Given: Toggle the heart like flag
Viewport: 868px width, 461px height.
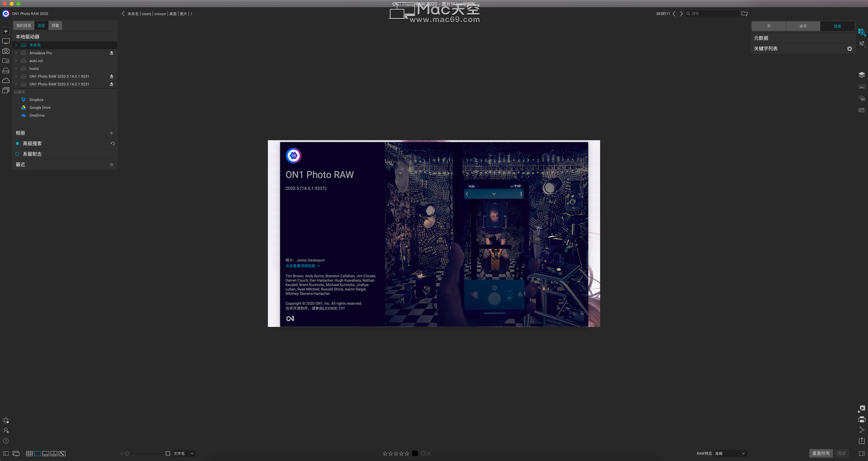Looking at the screenshot, I should click(x=423, y=453).
